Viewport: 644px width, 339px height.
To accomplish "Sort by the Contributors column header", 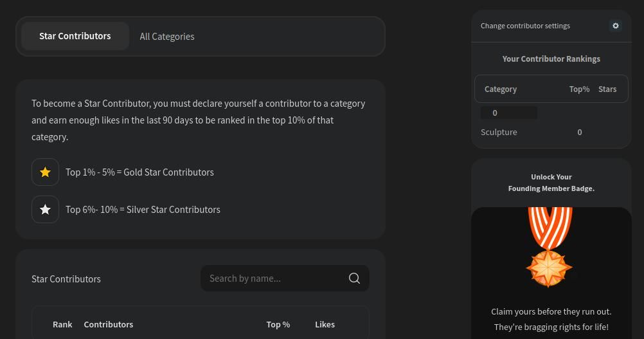I will click(109, 324).
